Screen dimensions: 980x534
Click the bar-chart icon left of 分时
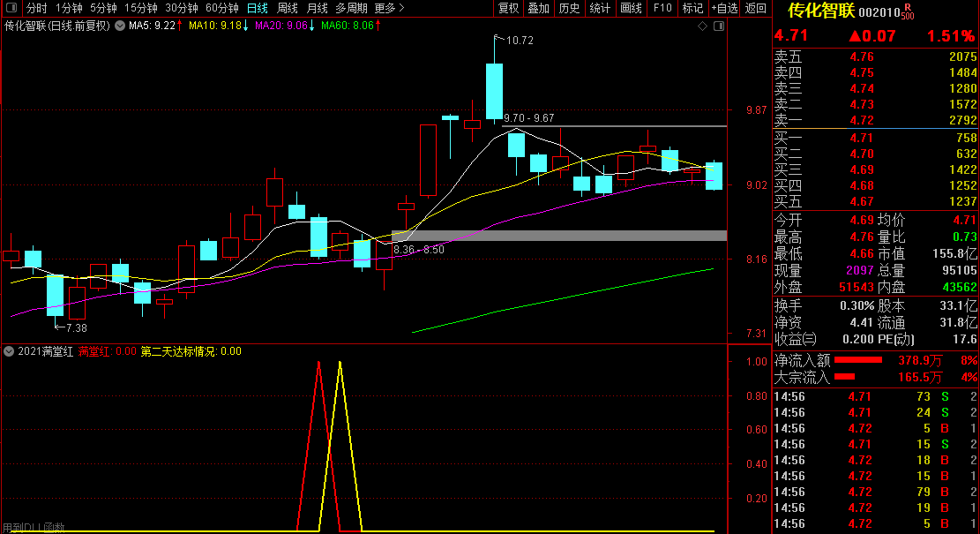pyautogui.click(x=10, y=8)
